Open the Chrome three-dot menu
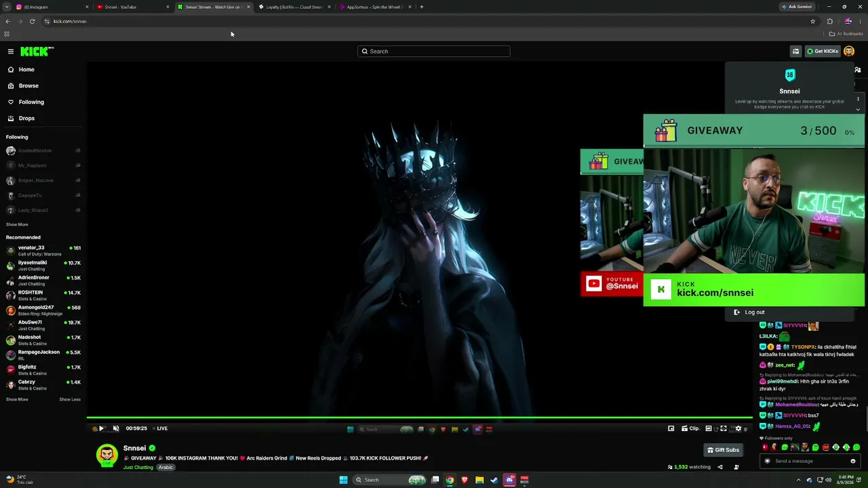This screenshot has width=868, height=488. (860, 21)
